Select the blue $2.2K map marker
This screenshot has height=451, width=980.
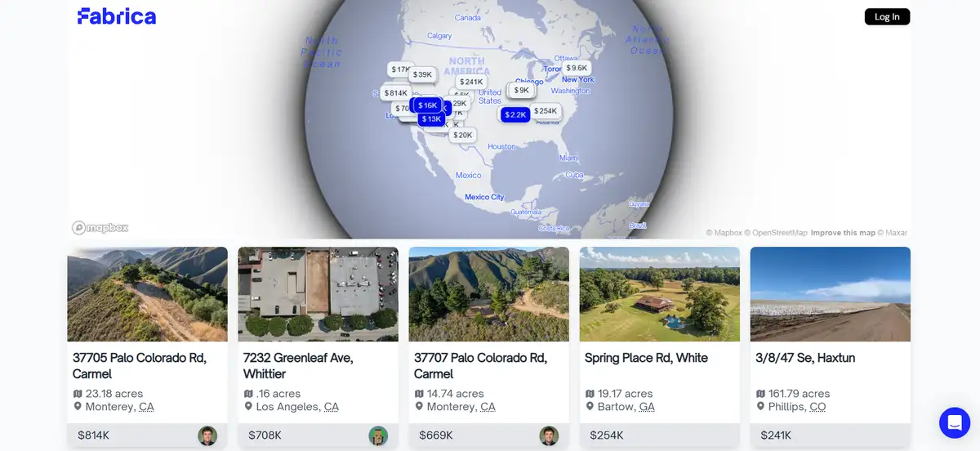pos(515,114)
